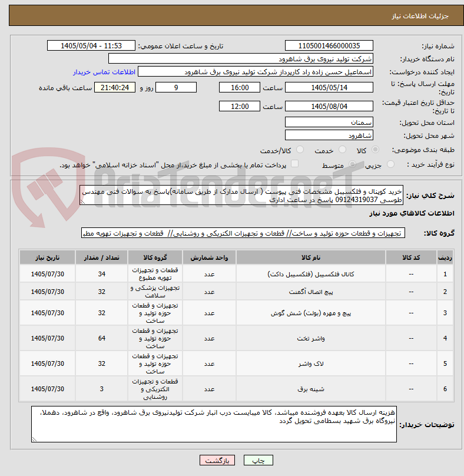The height and width of the screenshot is (476, 464).
Task: Click the جزئیات اطلاعات نیاز page header
Action: pyautogui.click(x=420, y=16)
